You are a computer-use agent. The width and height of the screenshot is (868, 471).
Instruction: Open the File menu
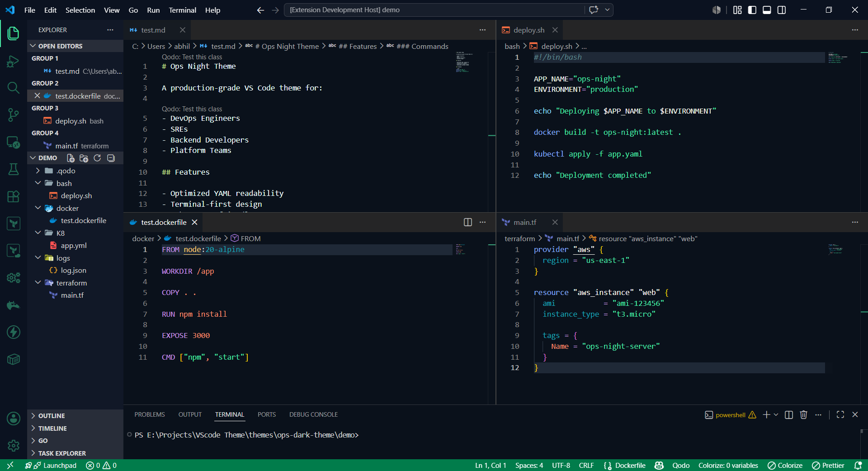click(30, 10)
